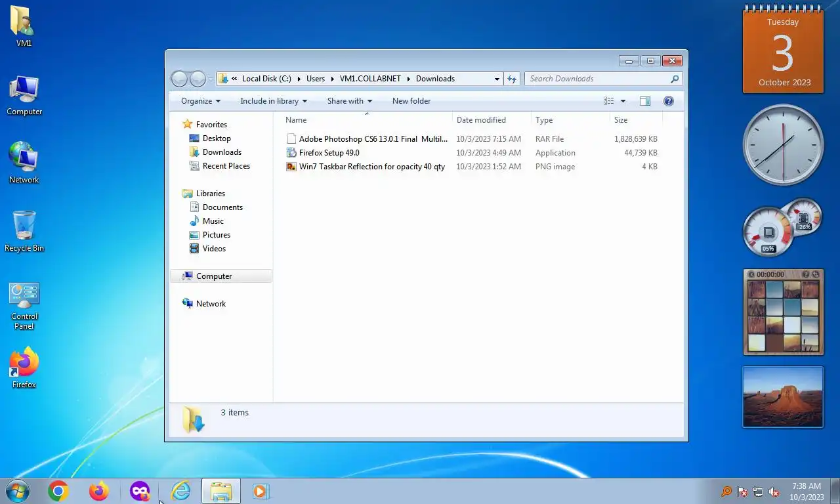
Task: Launch Google Chrome from the taskbar
Action: [x=58, y=491]
